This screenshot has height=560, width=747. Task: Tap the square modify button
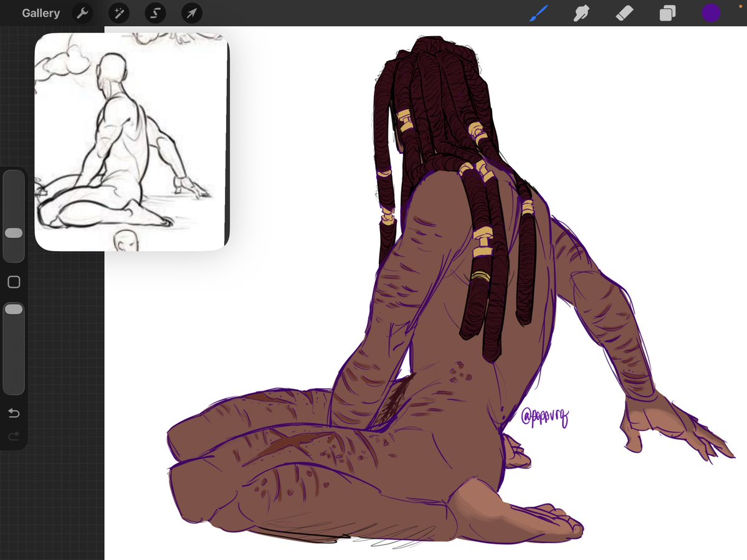(14, 282)
